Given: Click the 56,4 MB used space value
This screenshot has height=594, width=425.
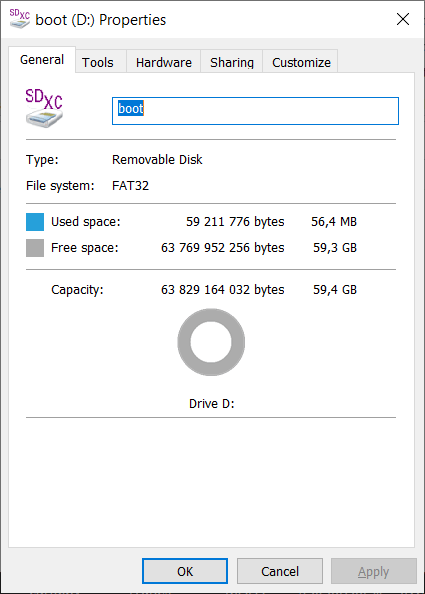Looking at the screenshot, I should 334,222.
